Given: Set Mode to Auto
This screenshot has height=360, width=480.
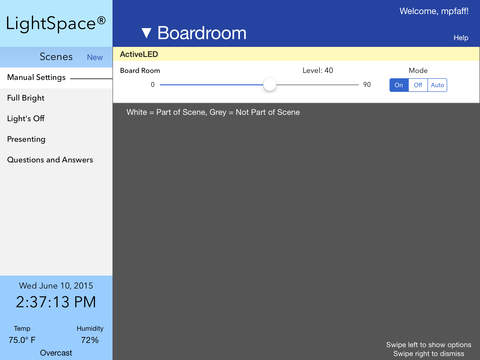Looking at the screenshot, I should pos(437,85).
